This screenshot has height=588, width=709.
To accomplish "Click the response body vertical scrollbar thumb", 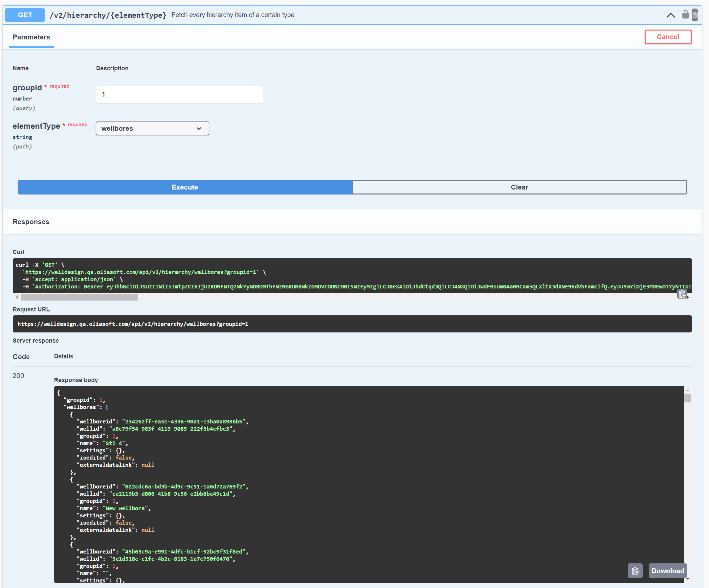I will coord(688,398).
